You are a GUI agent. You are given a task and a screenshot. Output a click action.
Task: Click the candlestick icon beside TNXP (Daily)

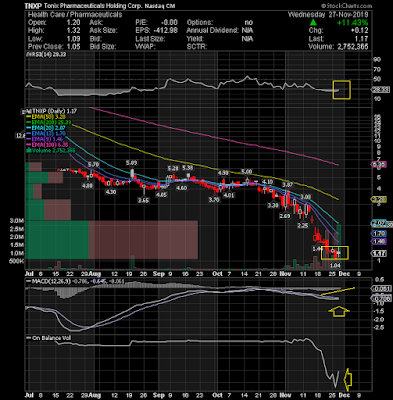click(x=24, y=111)
